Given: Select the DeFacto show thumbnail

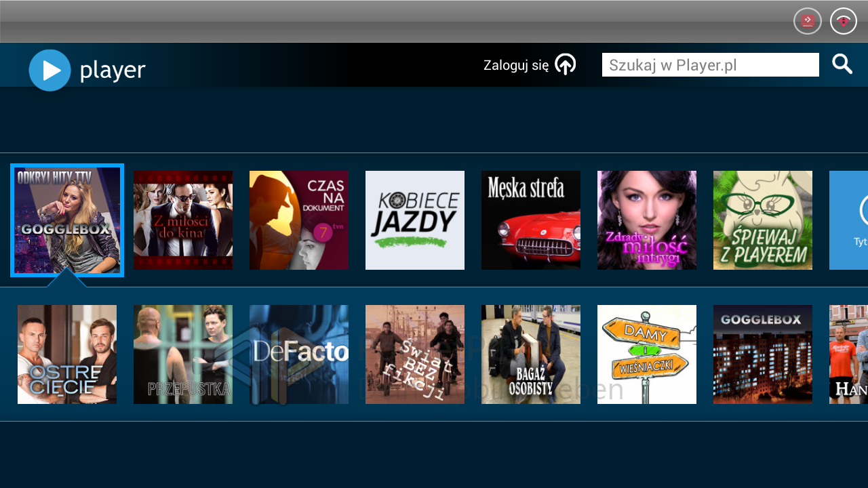Looking at the screenshot, I should (x=299, y=354).
